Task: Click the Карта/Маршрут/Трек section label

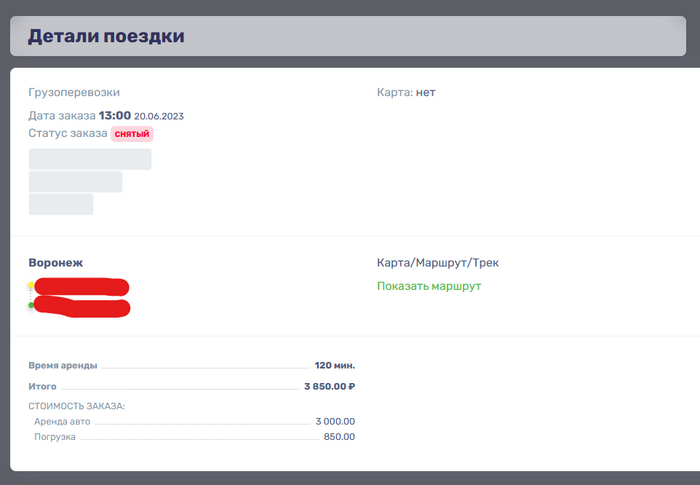Action: click(x=438, y=263)
